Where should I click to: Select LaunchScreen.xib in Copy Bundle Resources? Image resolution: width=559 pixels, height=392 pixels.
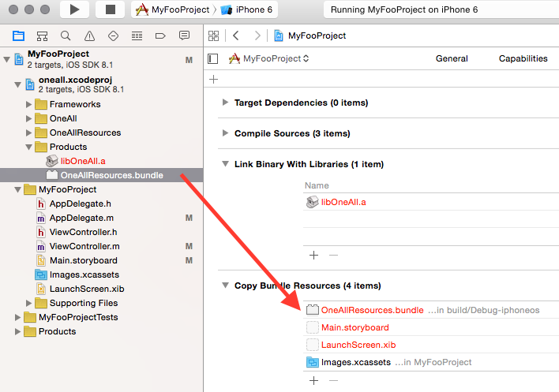pyautogui.click(x=430, y=345)
